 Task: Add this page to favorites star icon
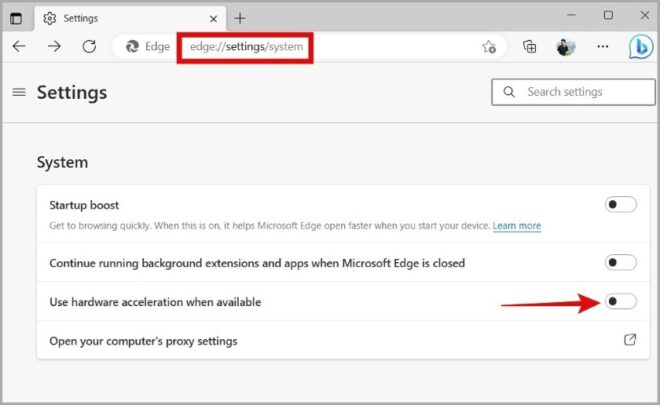[x=489, y=47]
